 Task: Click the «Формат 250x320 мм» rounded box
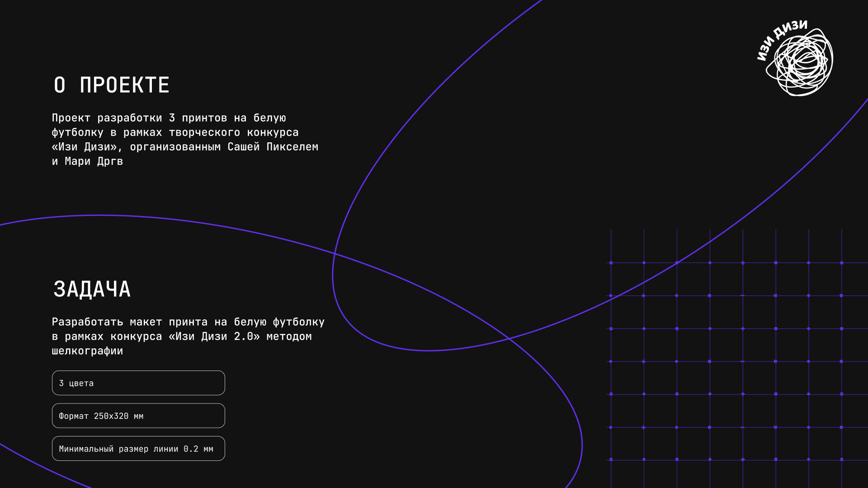(138, 416)
